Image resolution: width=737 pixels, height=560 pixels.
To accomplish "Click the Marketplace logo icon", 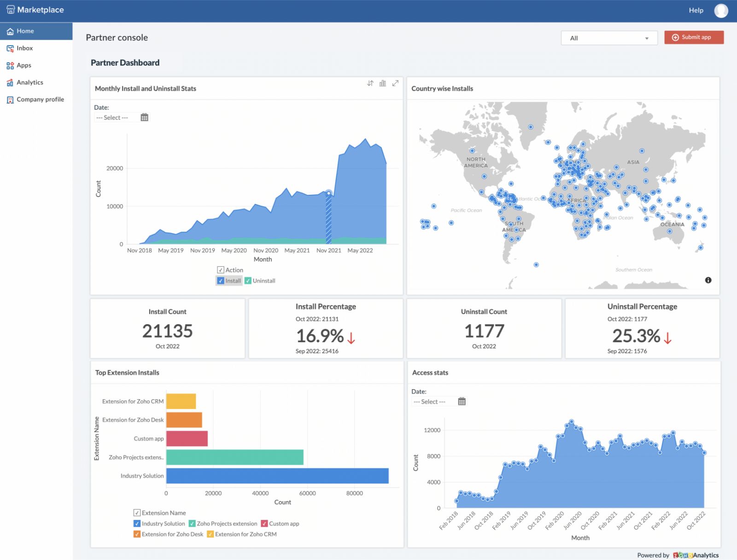I will point(11,10).
